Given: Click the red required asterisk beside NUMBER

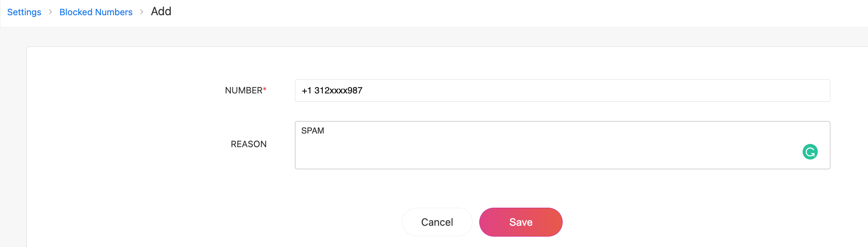Looking at the screenshot, I should pos(265,89).
